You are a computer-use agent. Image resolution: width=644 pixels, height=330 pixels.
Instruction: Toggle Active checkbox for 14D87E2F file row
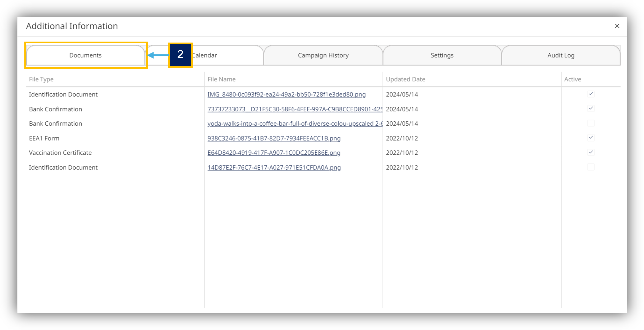(x=591, y=167)
